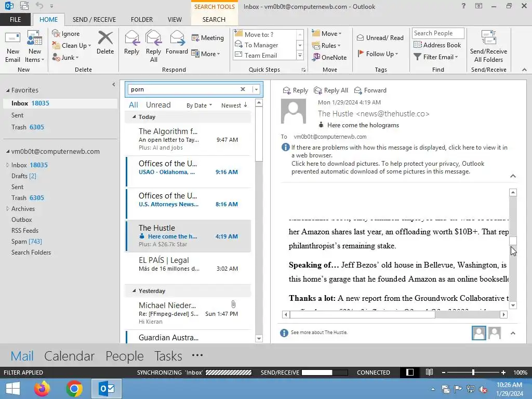
Task: Open the Follow Up flag menu
Action: 378,54
